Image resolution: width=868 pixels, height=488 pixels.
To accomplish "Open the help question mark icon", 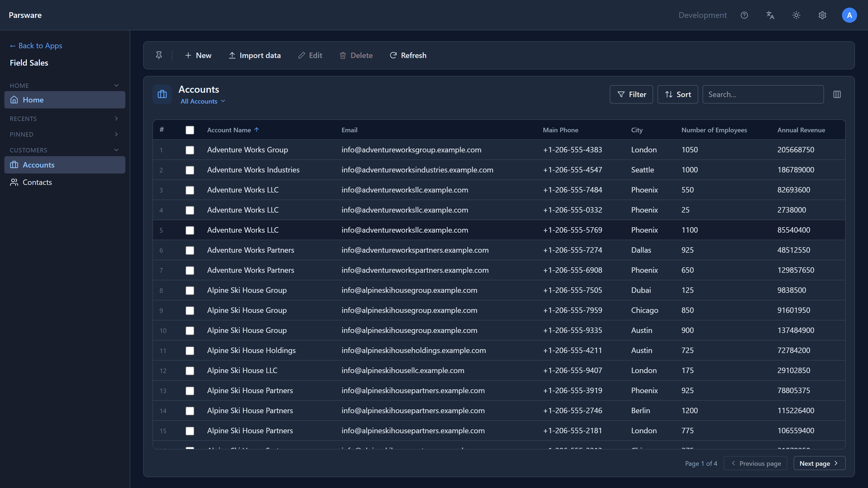I will point(744,15).
